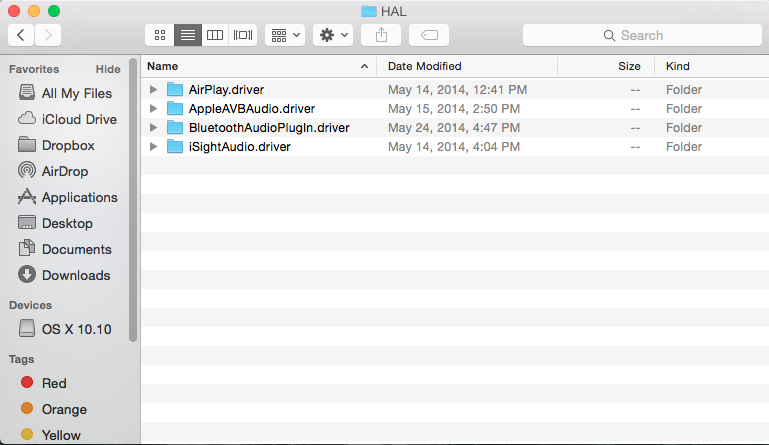Click the AirPlay.driver file name
Viewport: 769px width, 445px height.
point(227,90)
